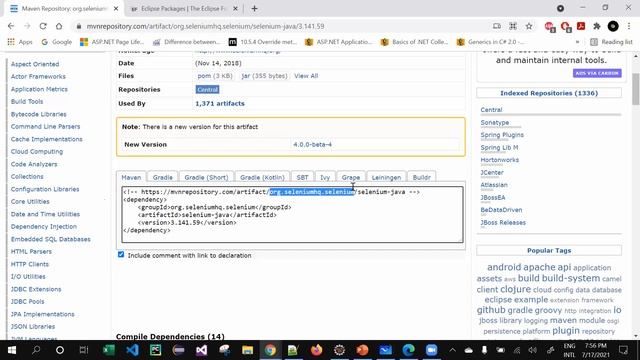Select the Leiningen tab
Image resolution: width=640 pixels, height=360 pixels.
point(386,177)
